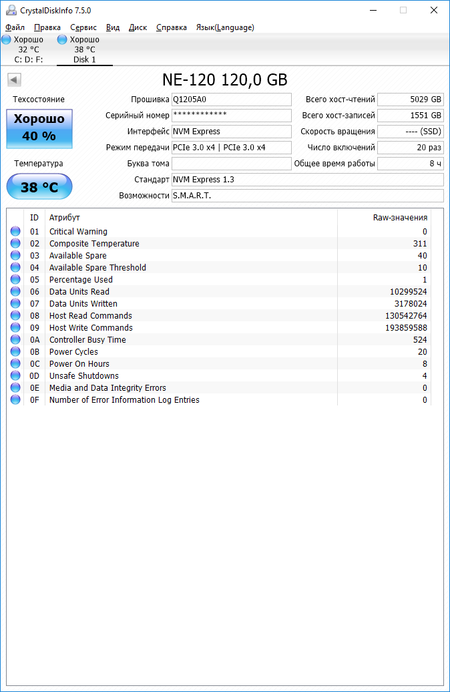Open the Правка menu
The width and height of the screenshot is (450, 692).
pyautogui.click(x=47, y=27)
